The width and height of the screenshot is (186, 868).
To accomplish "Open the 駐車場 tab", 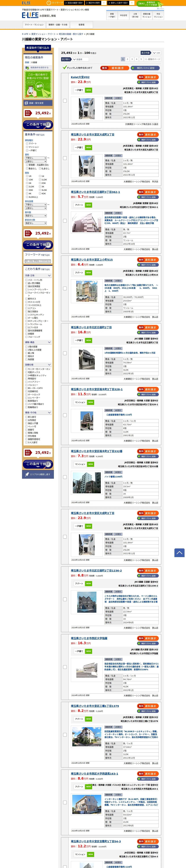I will click(x=81, y=25).
